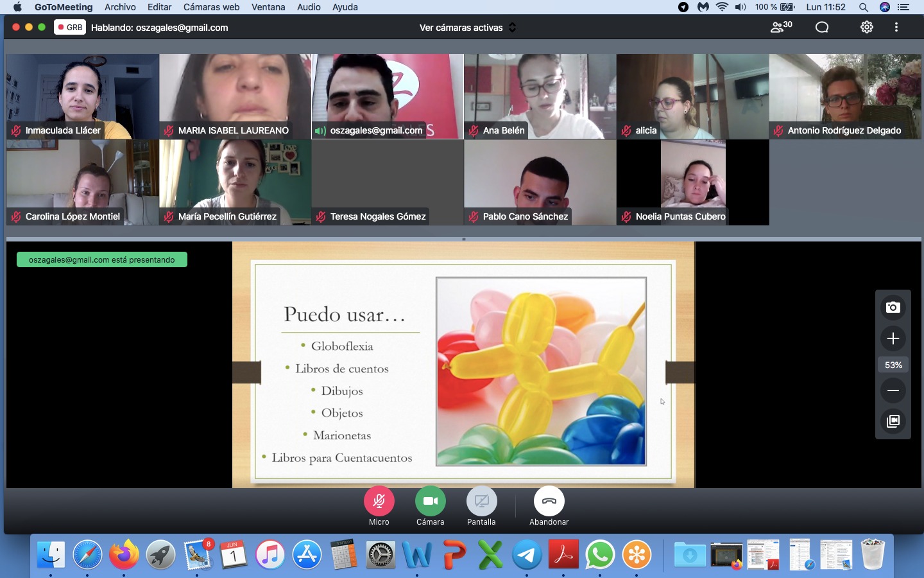Open the shared screen in separate window
The image size is (924, 578).
(893, 421)
